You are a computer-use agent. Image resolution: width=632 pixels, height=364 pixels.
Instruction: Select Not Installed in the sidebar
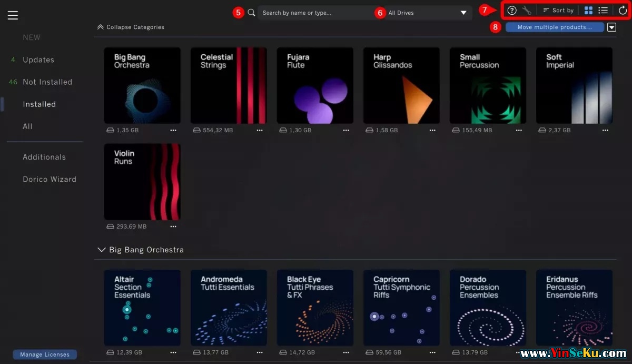[47, 82]
